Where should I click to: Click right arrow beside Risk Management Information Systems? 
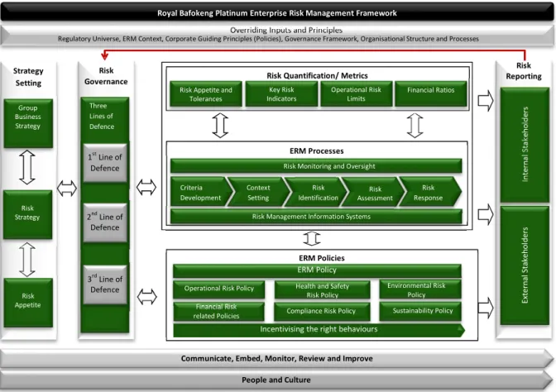coord(486,214)
